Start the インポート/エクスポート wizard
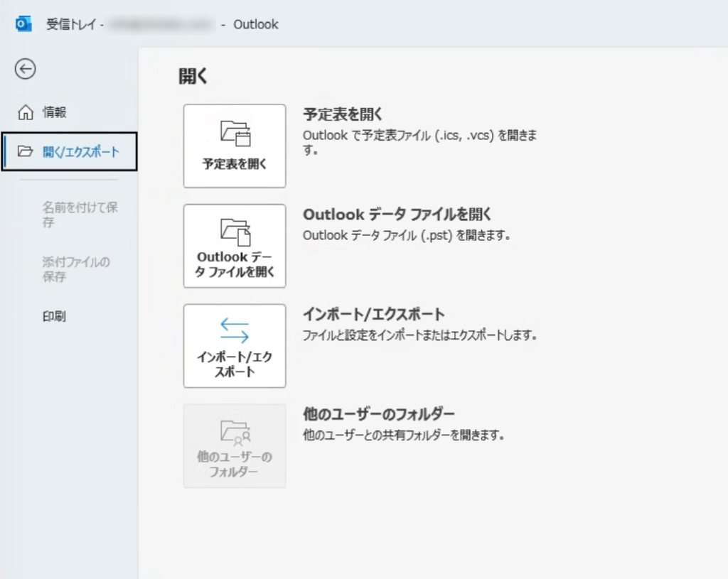728x579 pixels. click(x=234, y=346)
